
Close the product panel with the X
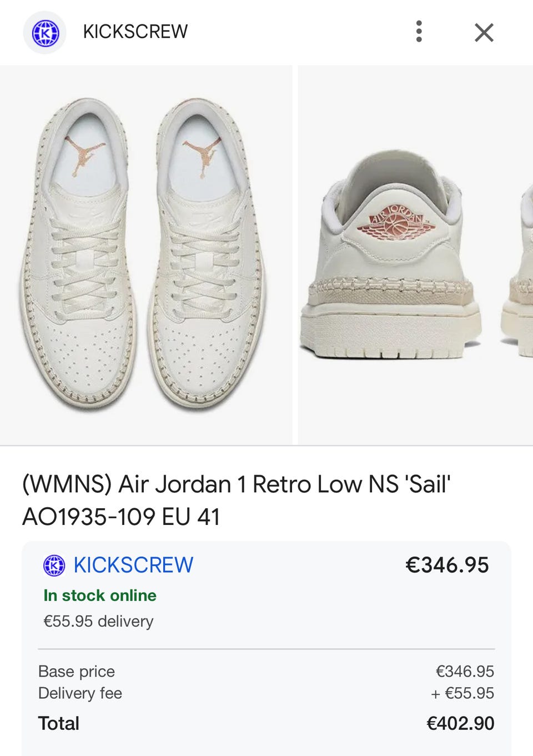tap(484, 33)
